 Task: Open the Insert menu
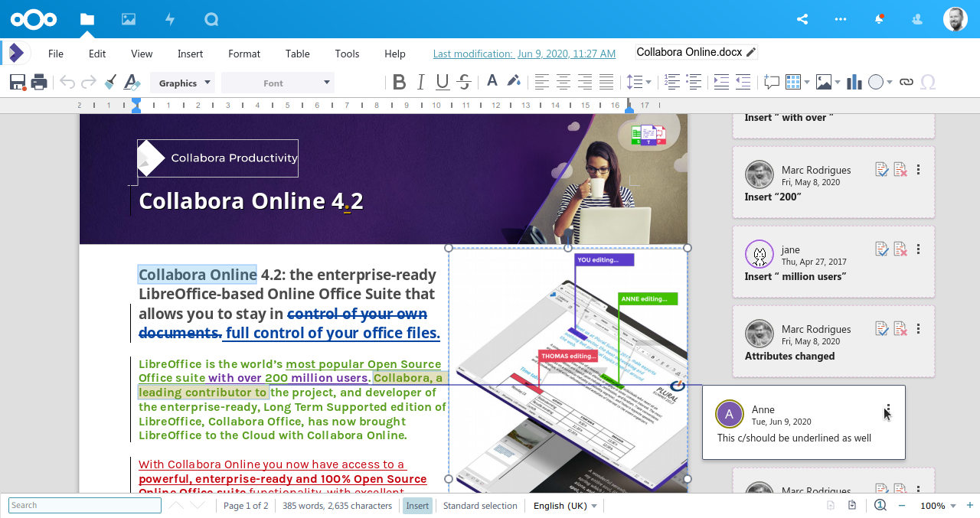191,54
